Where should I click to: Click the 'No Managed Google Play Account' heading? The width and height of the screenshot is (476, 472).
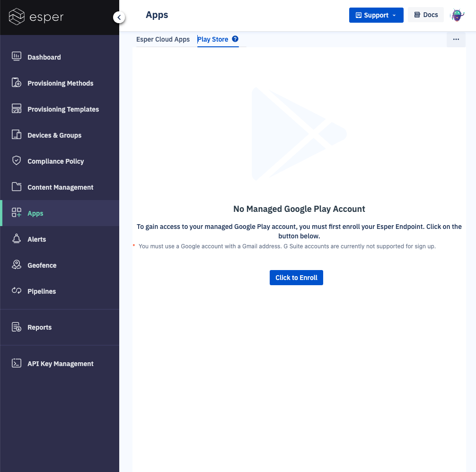tap(299, 209)
